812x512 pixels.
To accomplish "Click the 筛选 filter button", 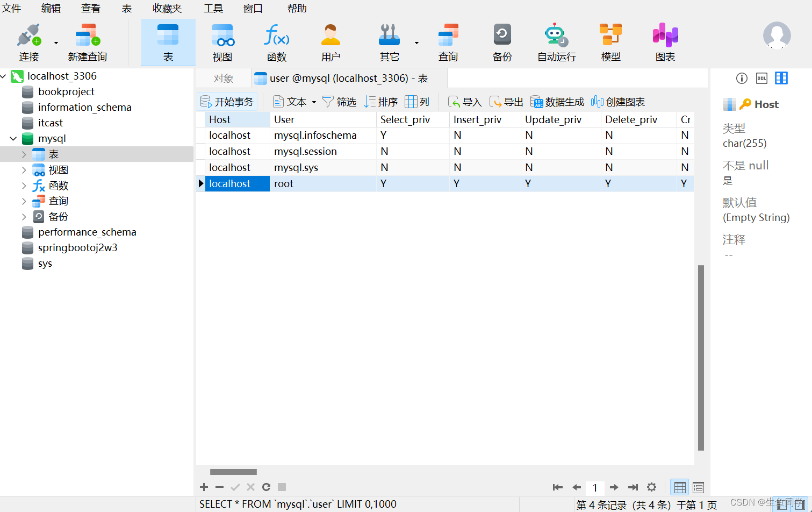I will click(x=339, y=102).
